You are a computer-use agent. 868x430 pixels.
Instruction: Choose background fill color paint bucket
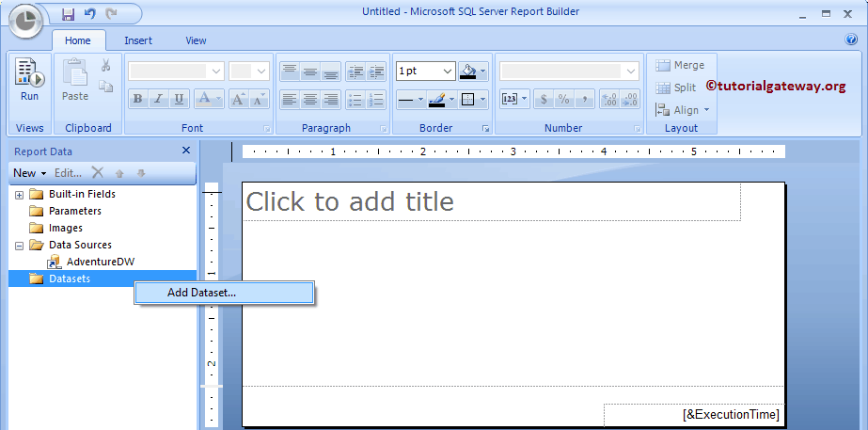[468, 71]
